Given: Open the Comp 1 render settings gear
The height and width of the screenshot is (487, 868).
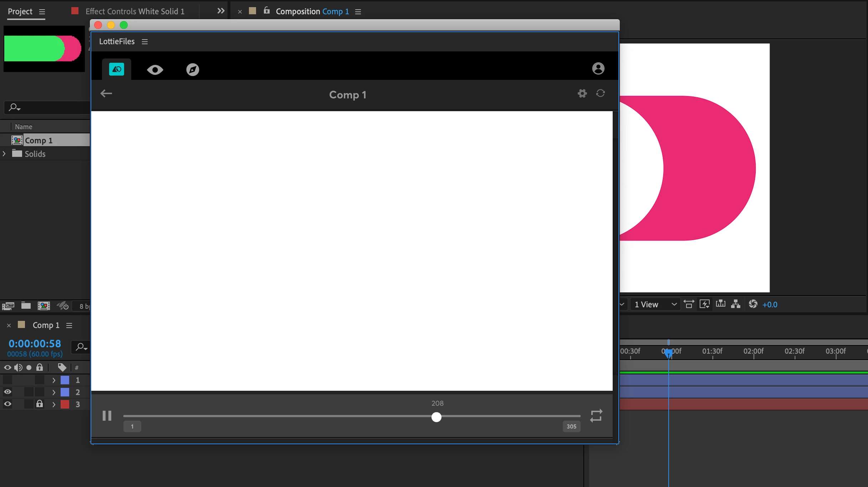Looking at the screenshot, I should [x=582, y=93].
